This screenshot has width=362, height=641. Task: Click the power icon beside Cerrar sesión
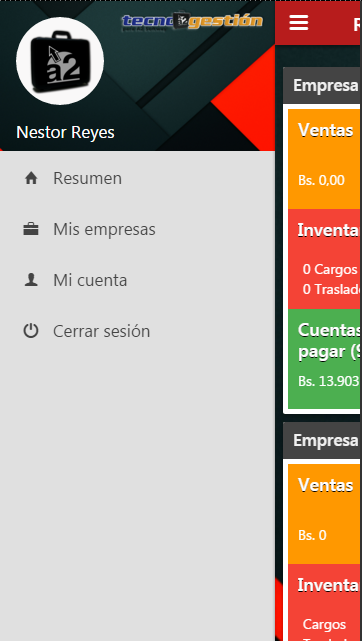point(31,331)
